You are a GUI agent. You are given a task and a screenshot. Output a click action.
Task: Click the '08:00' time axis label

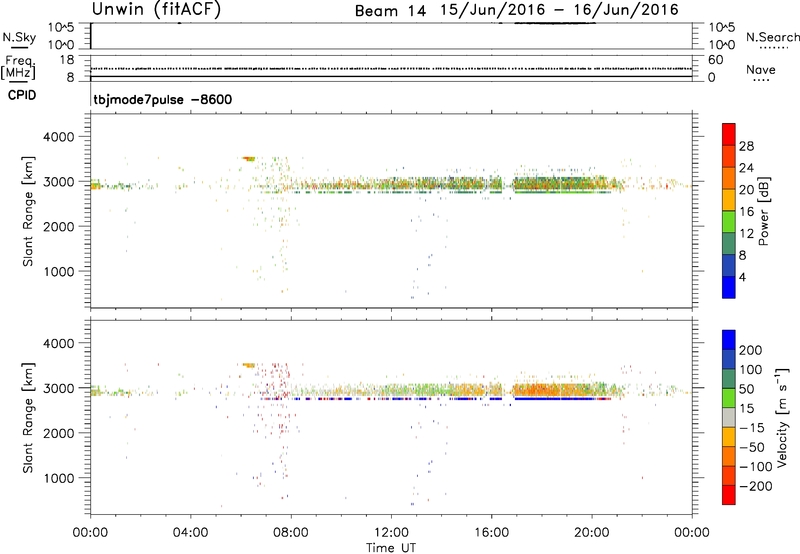[x=291, y=533]
